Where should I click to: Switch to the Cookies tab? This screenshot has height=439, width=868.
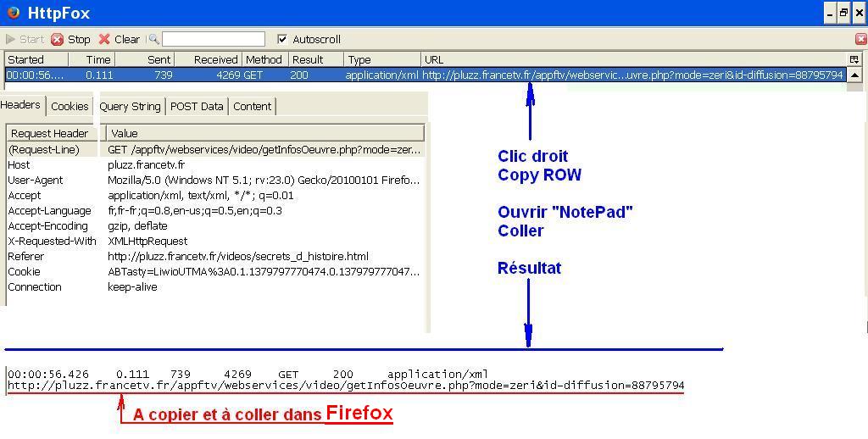(70, 106)
